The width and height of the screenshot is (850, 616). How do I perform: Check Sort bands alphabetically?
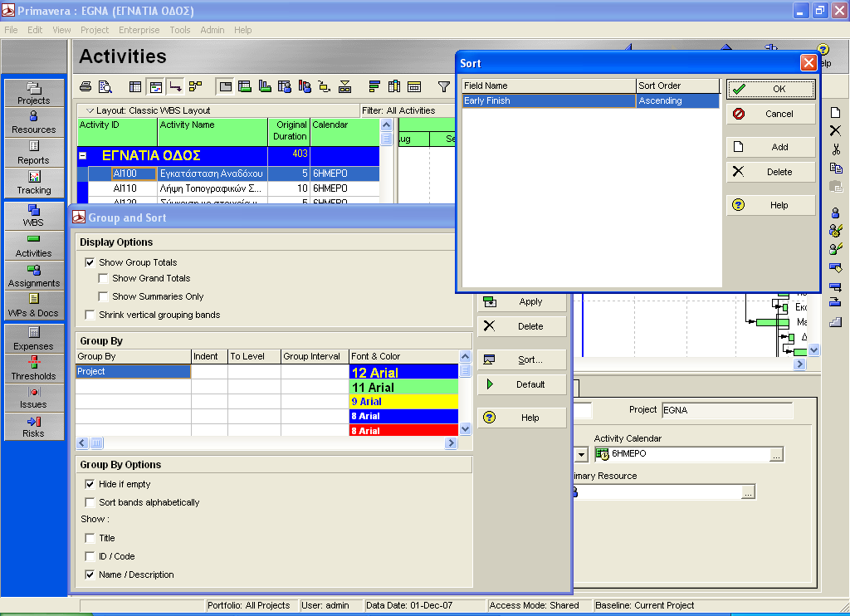click(90, 502)
